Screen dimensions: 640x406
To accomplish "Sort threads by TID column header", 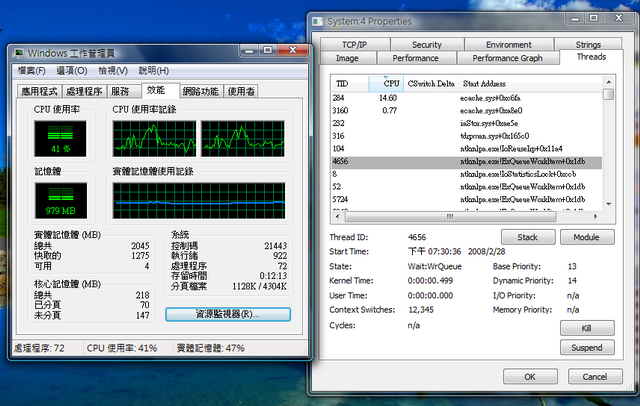I will tap(350, 84).
